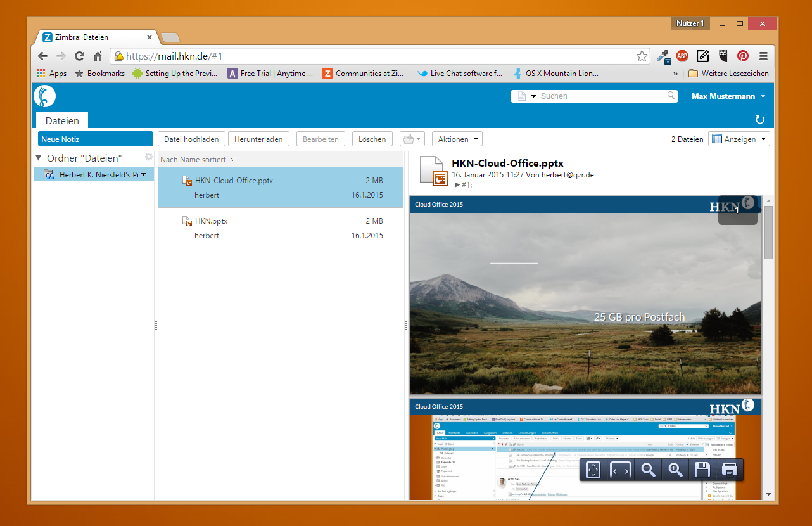Open the Setting Up the Previ... bookmark
The width and height of the screenshot is (812, 526).
[175, 74]
